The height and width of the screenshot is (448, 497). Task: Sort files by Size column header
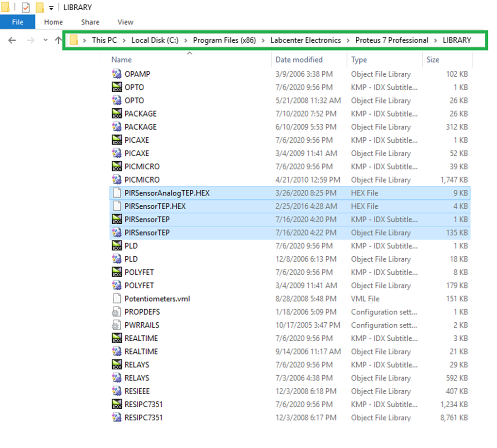(x=432, y=60)
